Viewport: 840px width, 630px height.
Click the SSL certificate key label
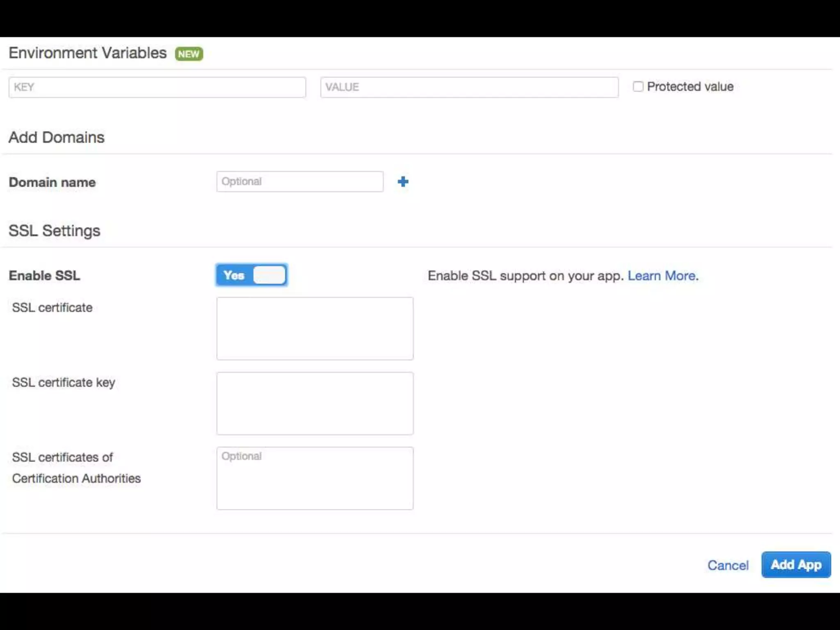point(64,382)
